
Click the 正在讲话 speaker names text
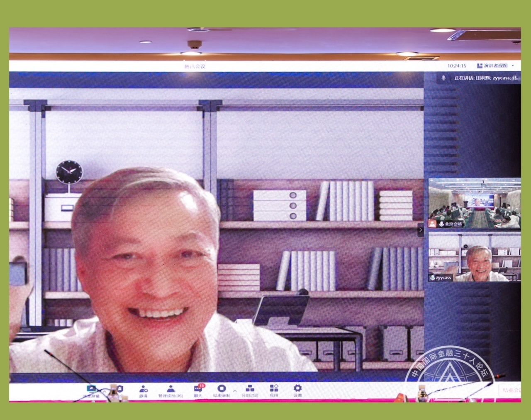(486, 78)
